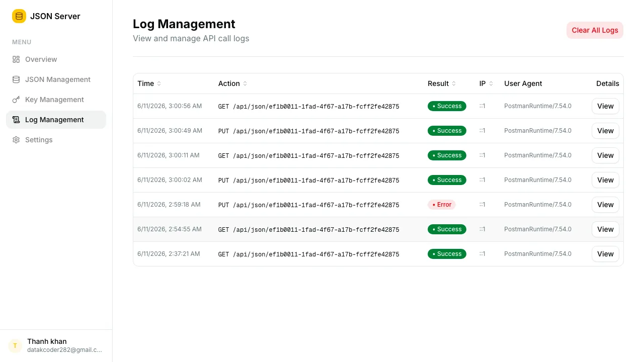The width and height of the screenshot is (644, 362).
Task: Clear all API logs with the red button
Action: coord(595,30)
